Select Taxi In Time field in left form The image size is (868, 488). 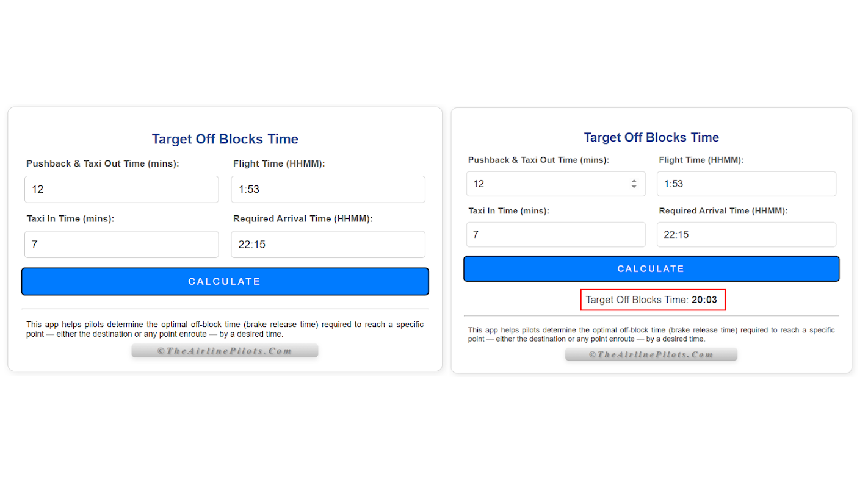click(x=121, y=244)
